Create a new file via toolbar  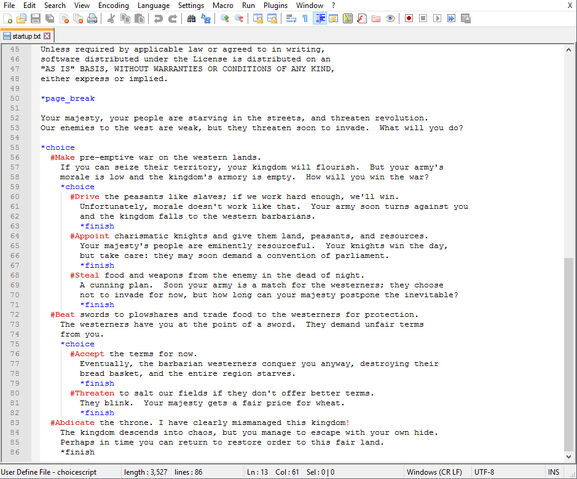(8, 18)
